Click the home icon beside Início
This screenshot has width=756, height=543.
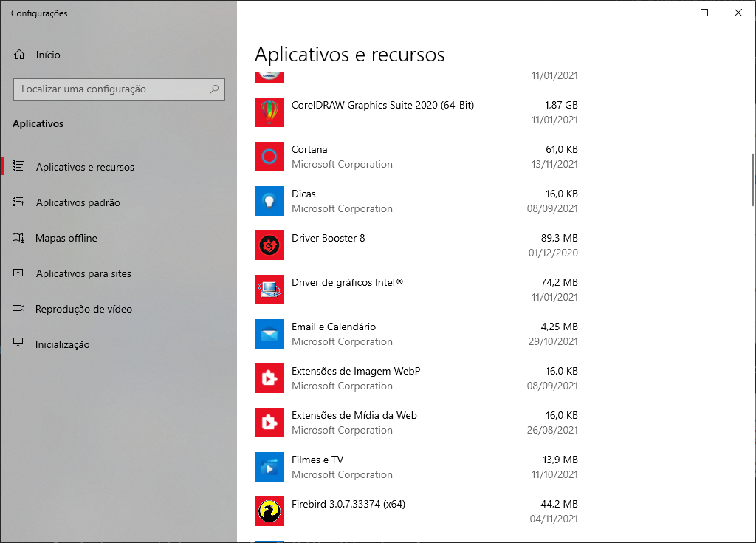tap(18, 55)
